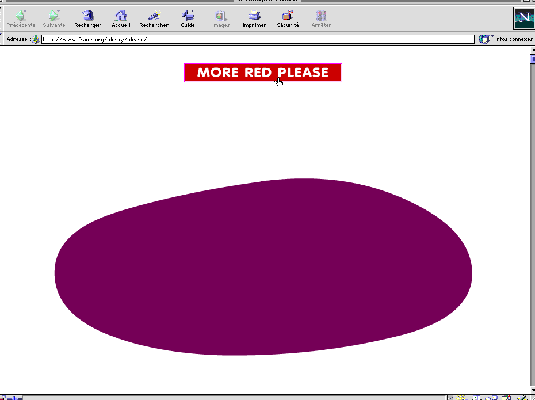Click the page bookmark icon beside Adresse
The height and width of the screenshot is (400, 535).
[35, 39]
